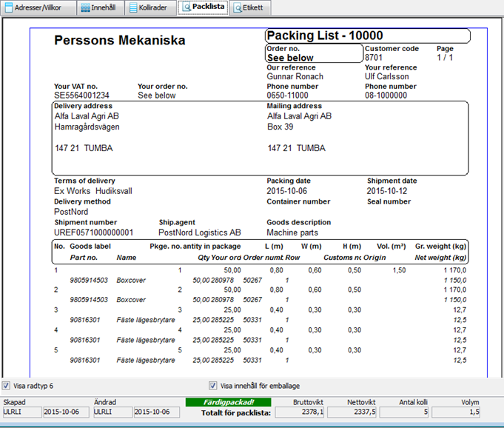Click the page indicator 1 / 1

[445, 58]
